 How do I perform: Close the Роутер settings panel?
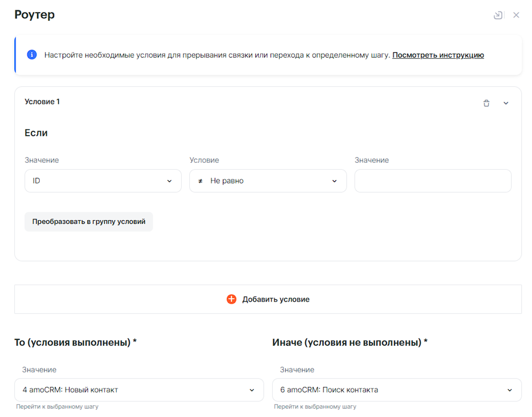[x=516, y=15]
